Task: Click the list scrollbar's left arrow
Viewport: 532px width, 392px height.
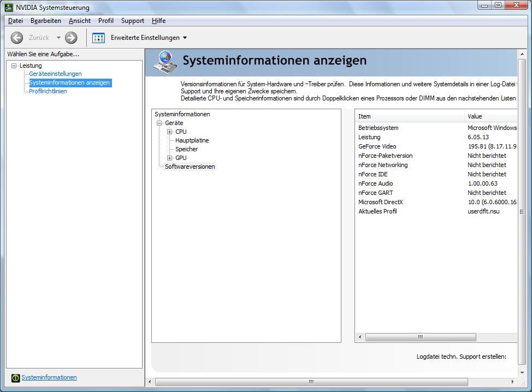Action: (x=360, y=337)
